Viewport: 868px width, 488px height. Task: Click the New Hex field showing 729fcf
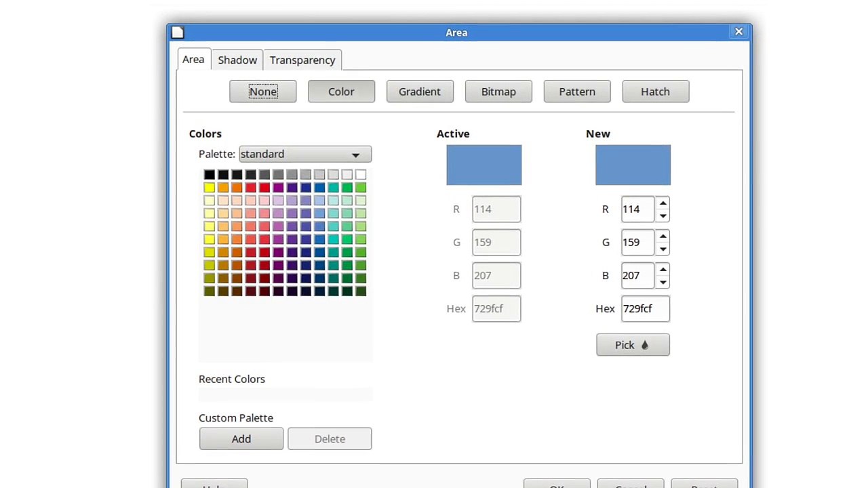(646, 308)
